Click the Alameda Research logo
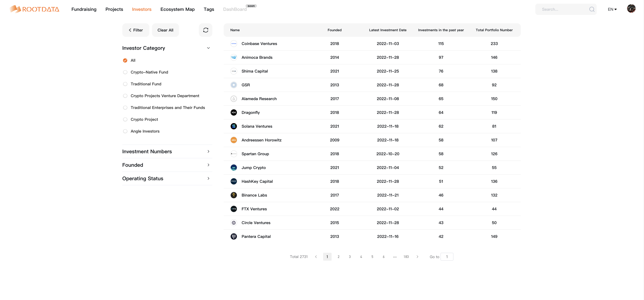This screenshot has width=644, height=300. point(233,99)
